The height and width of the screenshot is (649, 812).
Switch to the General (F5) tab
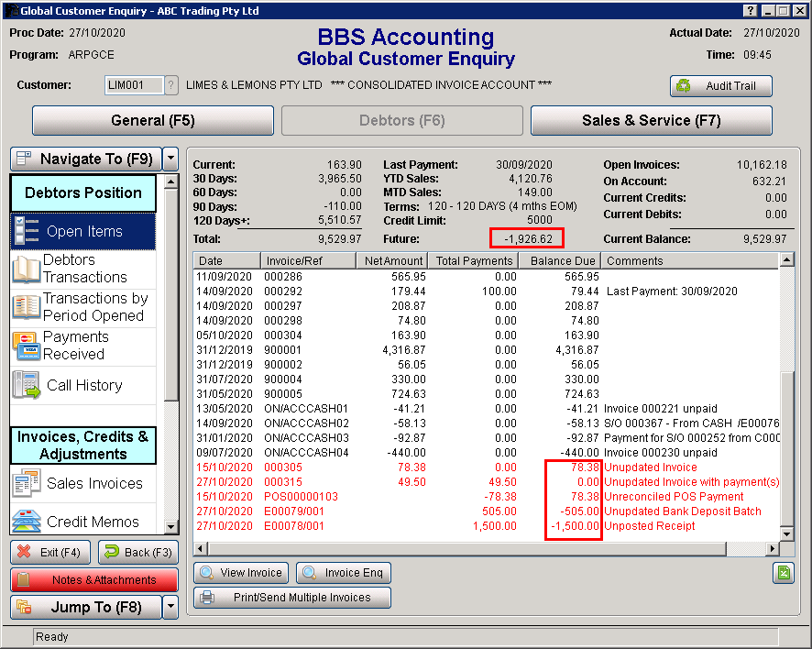coord(153,121)
